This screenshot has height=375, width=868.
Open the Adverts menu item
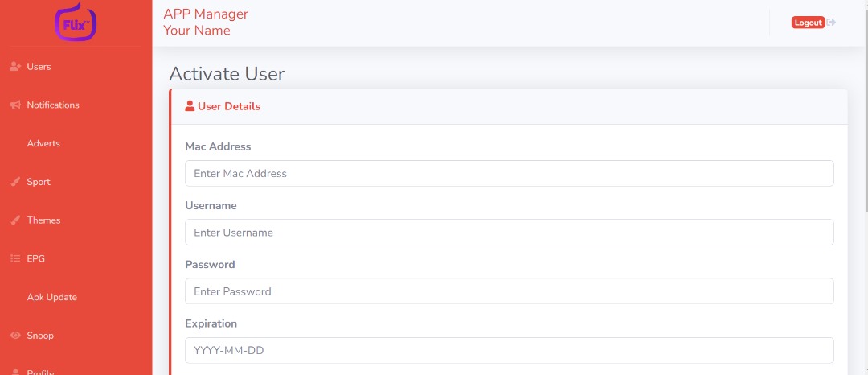[x=43, y=143]
